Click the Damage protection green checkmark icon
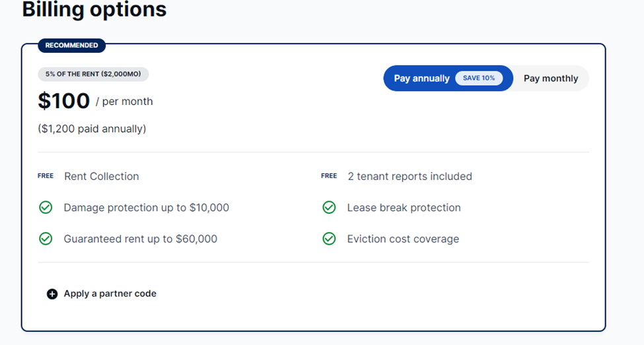The width and height of the screenshot is (644, 345). point(46,208)
